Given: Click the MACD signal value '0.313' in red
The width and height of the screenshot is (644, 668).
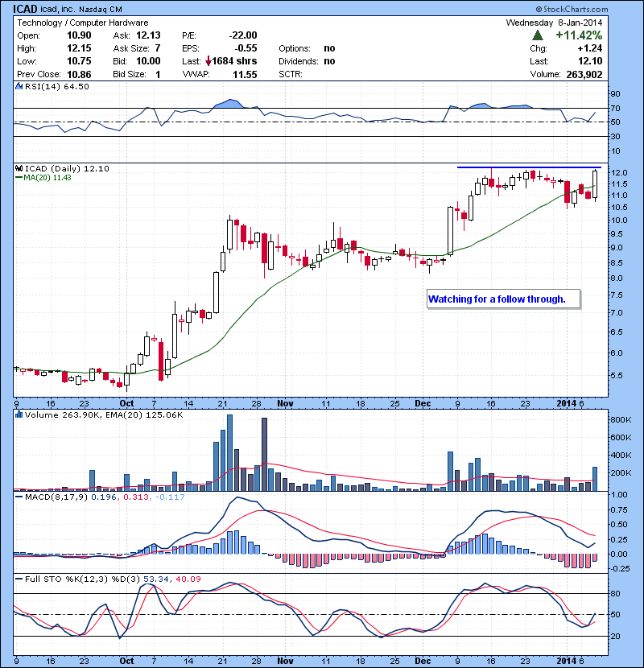Looking at the screenshot, I should [x=136, y=497].
